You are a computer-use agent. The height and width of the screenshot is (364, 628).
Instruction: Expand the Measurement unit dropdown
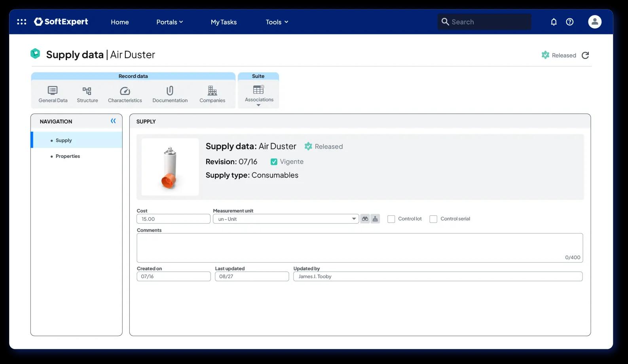point(354,219)
